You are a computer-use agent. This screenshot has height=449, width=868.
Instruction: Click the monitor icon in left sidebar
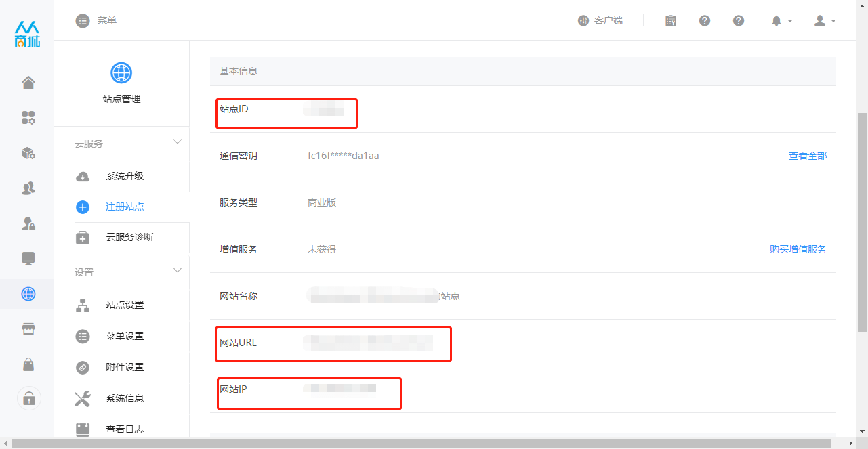tap(28, 259)
